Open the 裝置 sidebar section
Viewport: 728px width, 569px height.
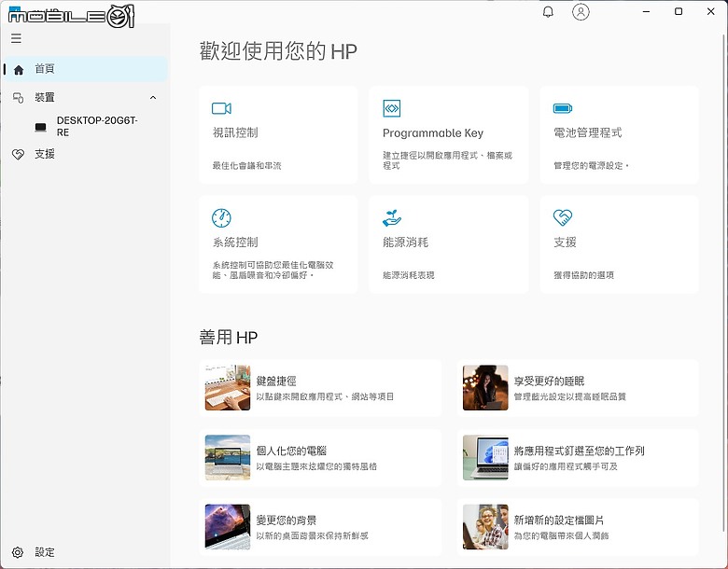[86, 97]
